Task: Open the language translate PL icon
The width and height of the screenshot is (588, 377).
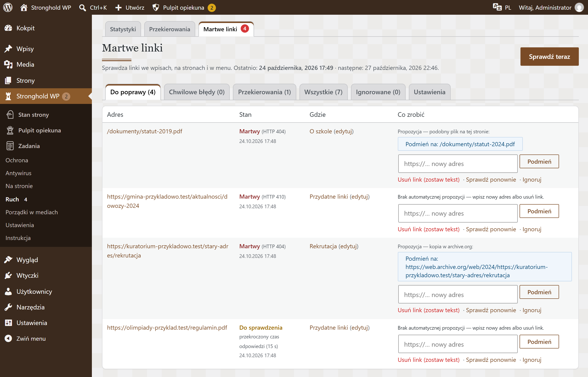Action: click(497, 7)
